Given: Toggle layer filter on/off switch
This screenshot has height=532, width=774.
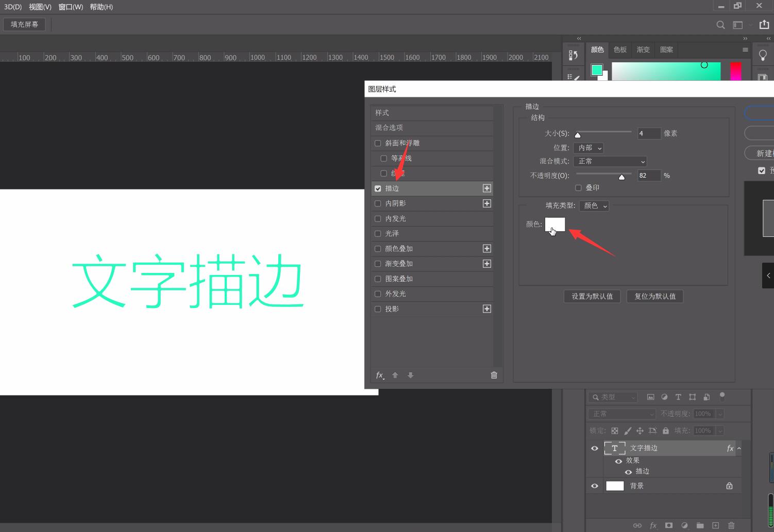Looking at the screenshot, I should [722, 396].
